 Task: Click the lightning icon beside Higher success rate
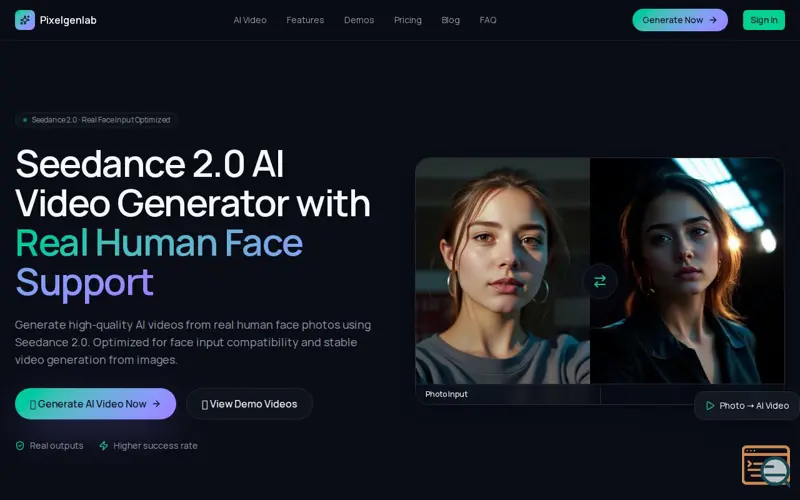click(x=104, y=445)
